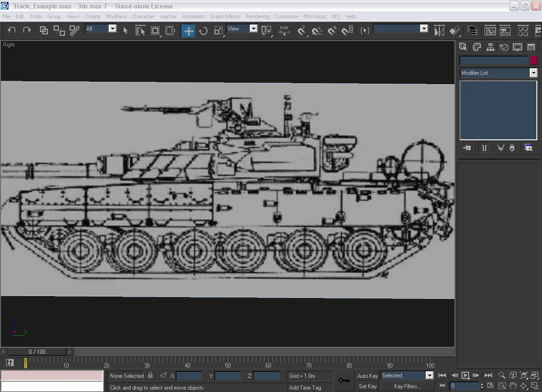Activate the Mirror tool
The height and width of the screenshot is (392, 542).
pos(439,30)
